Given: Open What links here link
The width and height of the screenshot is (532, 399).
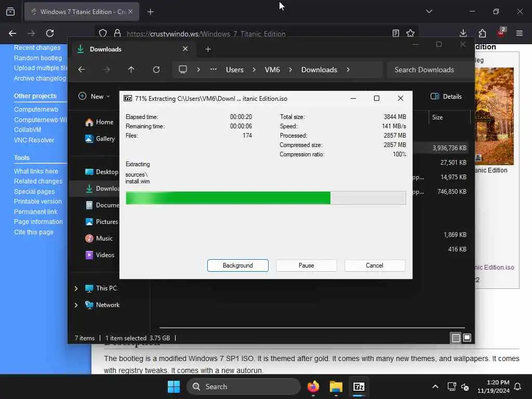Looking at the screenshot, I should (x=36, y=171).
